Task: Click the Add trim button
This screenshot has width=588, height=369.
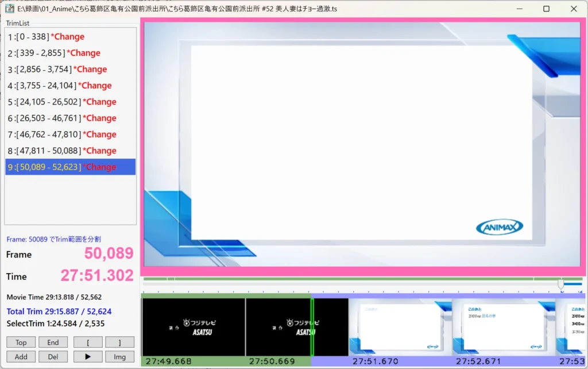Action: (x=21, y=356)
